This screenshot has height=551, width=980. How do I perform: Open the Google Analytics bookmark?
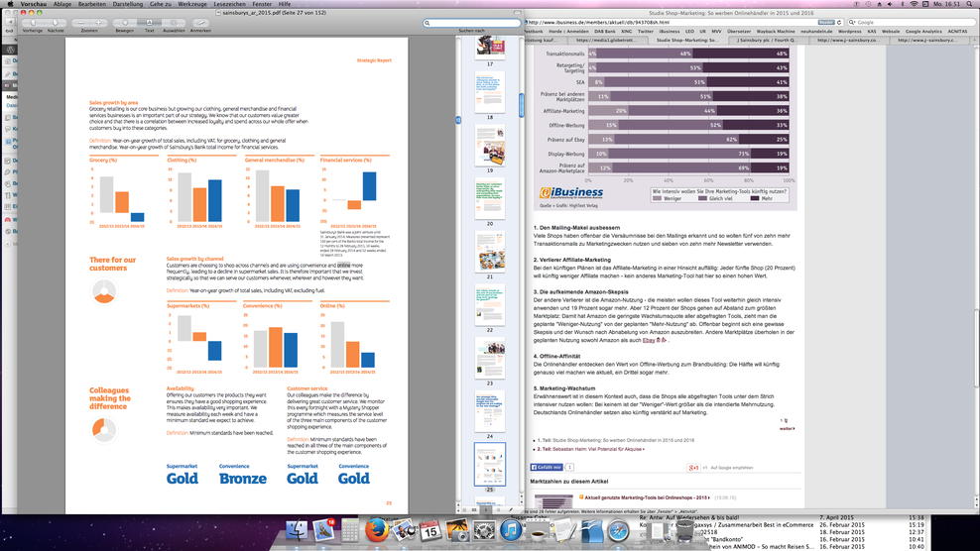tap(923, 32)
